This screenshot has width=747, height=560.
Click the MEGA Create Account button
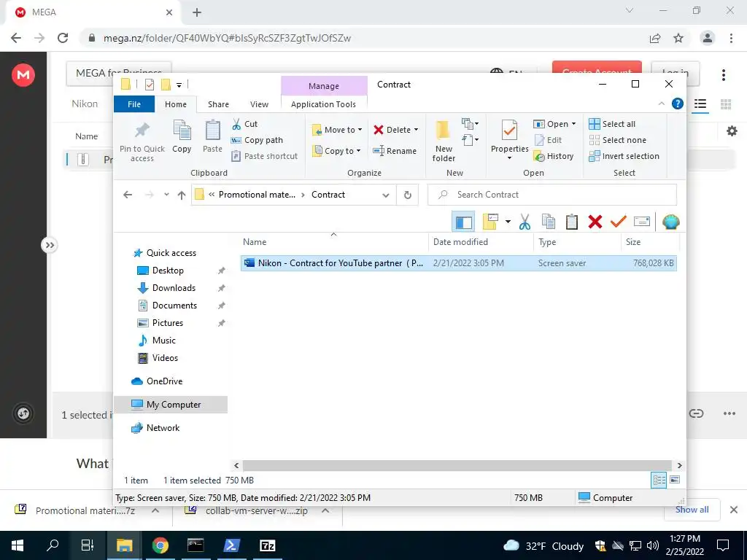pos(597,68)
